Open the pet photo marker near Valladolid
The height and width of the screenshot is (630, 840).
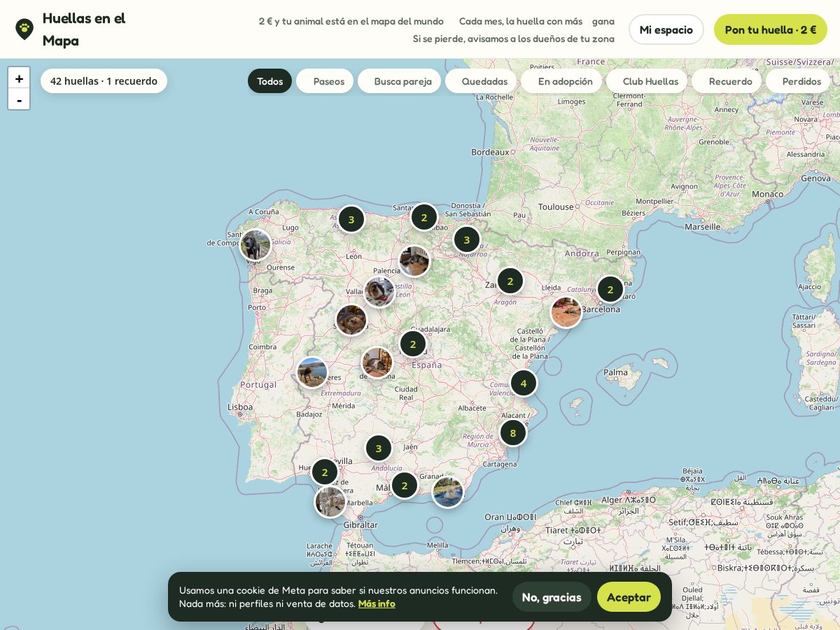(x=379, y=292)
